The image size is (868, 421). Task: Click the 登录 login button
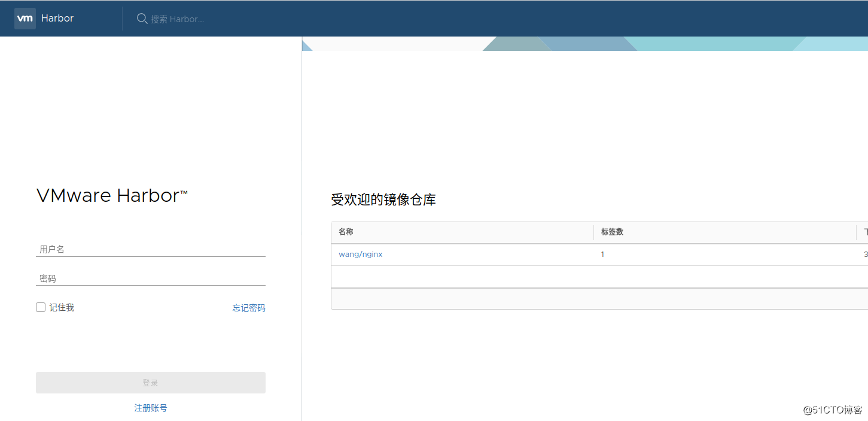[x=151, y=383]
